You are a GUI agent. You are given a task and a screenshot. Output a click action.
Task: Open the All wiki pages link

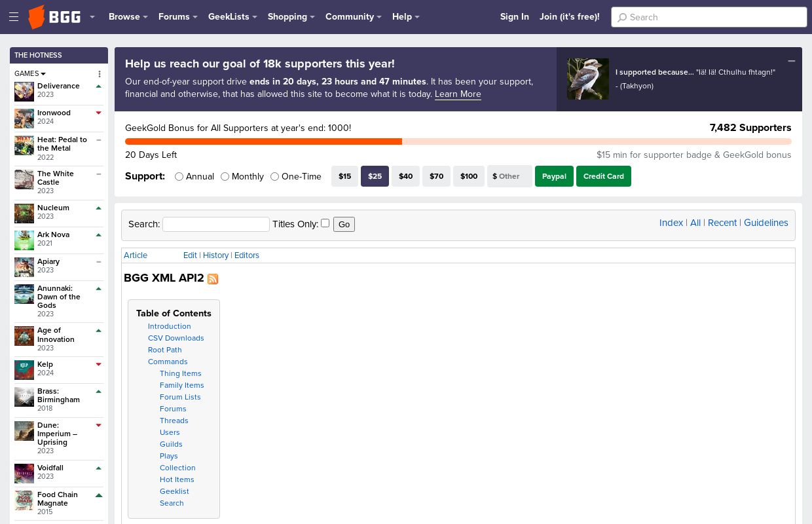click(x=695, y=223)
